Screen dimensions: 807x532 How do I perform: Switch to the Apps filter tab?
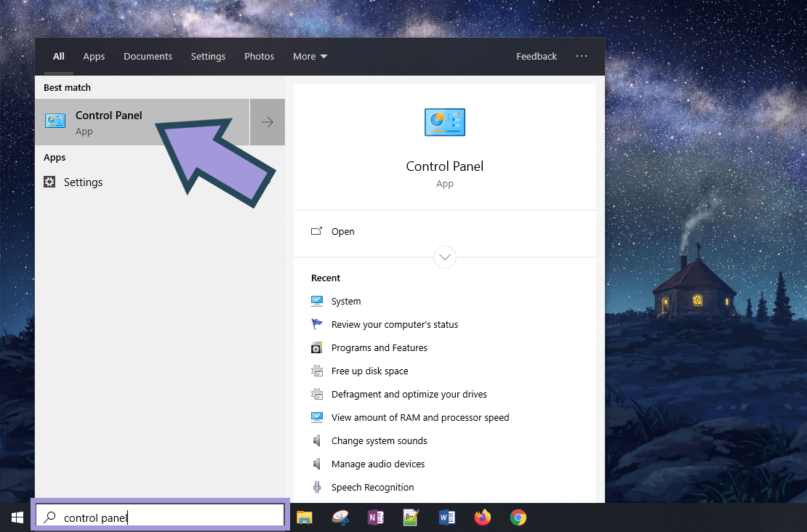click(94, 56)
